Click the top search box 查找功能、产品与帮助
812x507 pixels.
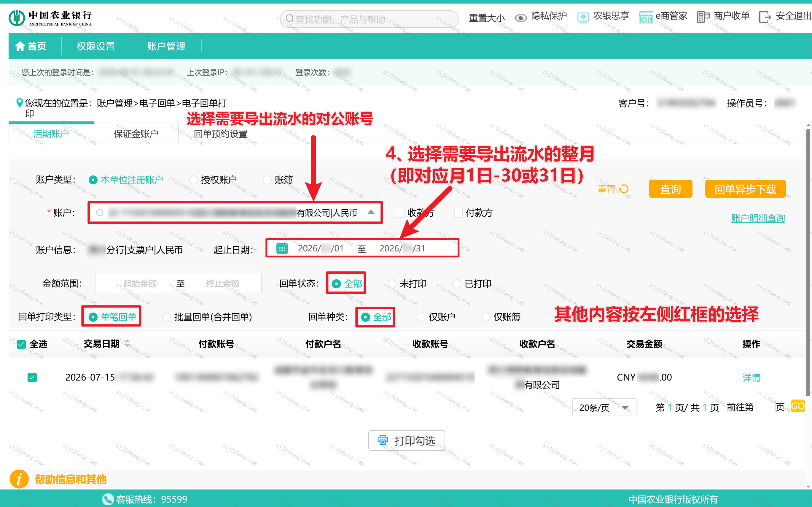369,19
